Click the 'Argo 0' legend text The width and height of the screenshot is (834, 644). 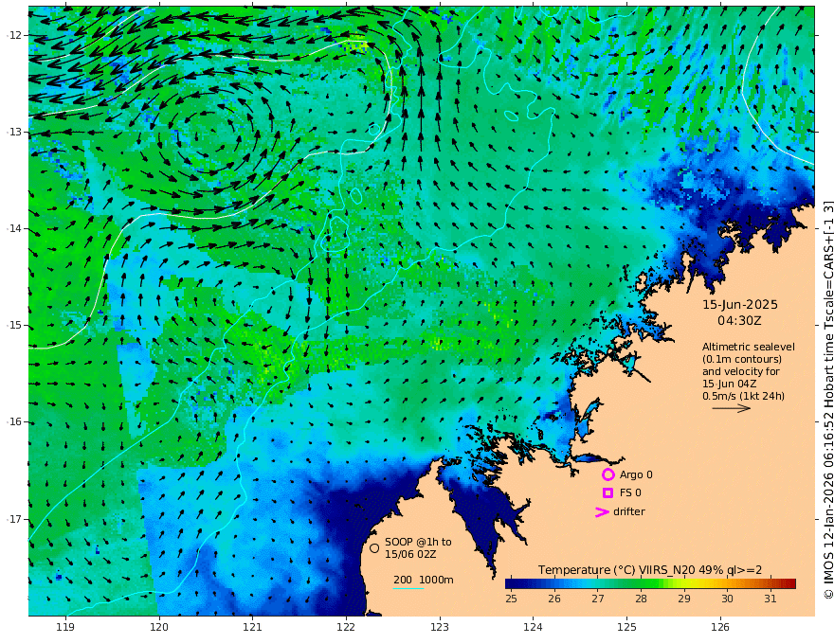tap(636, 474)
